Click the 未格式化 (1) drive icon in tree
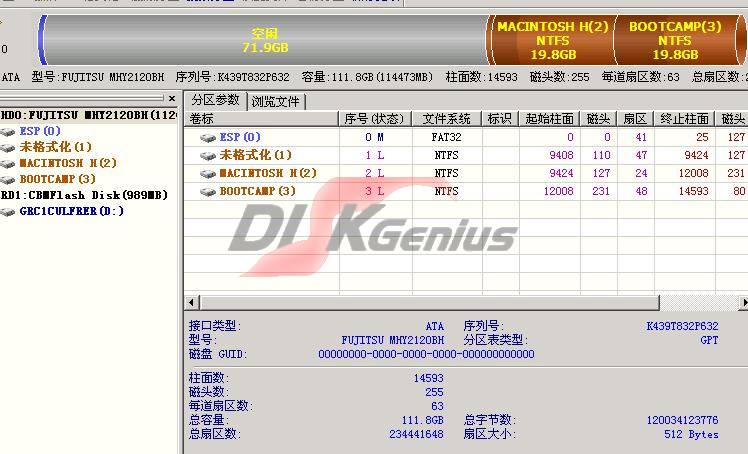 coord(8,148)
